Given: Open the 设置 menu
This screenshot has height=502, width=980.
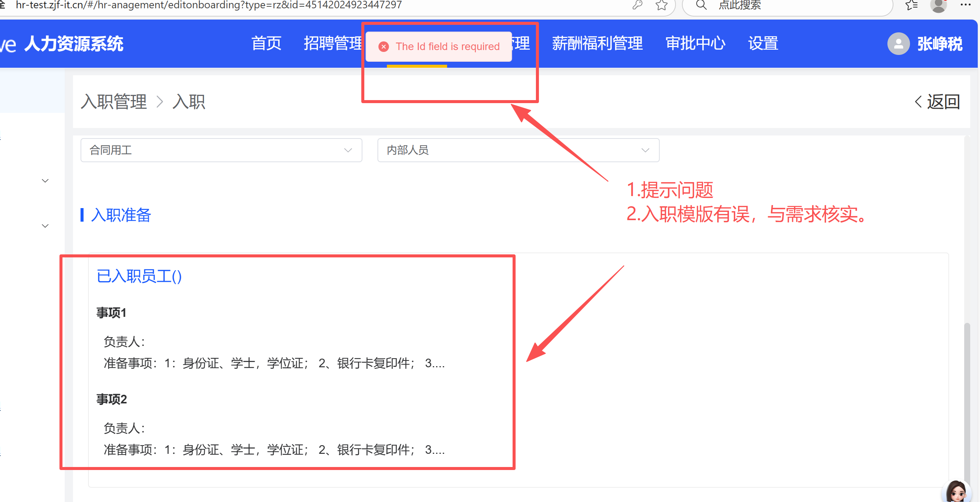Looking at the screenshot, I should tap(763, 43).
